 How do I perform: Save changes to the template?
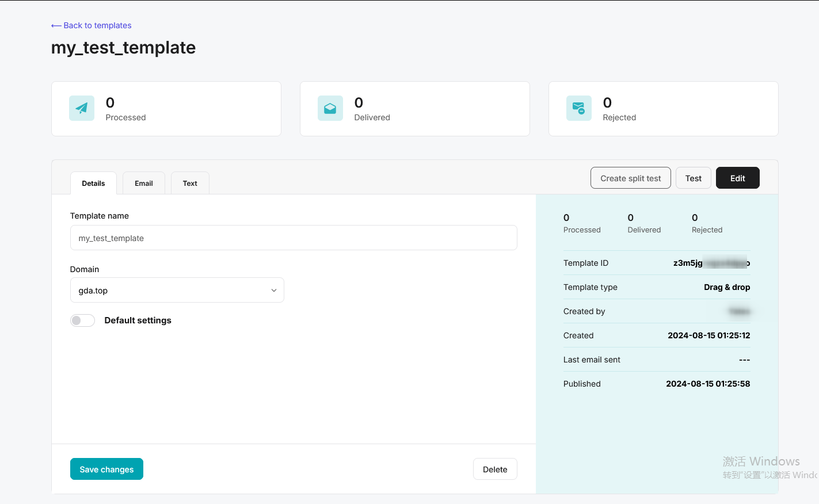pyautogui.click(x=106, y=469)
